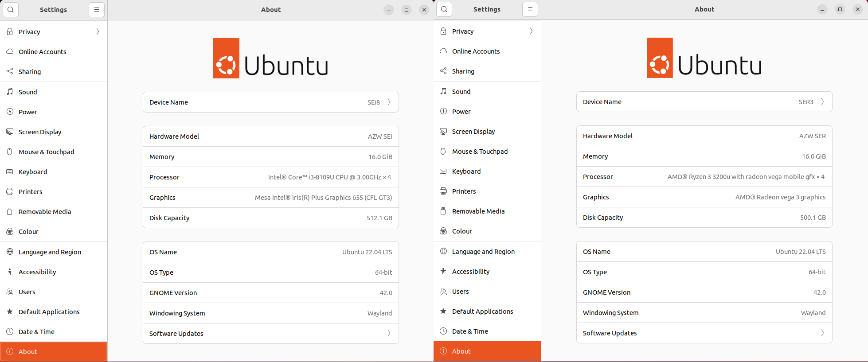Click AMD Radeon vega 3 graphics value

(x=781, y=197)
